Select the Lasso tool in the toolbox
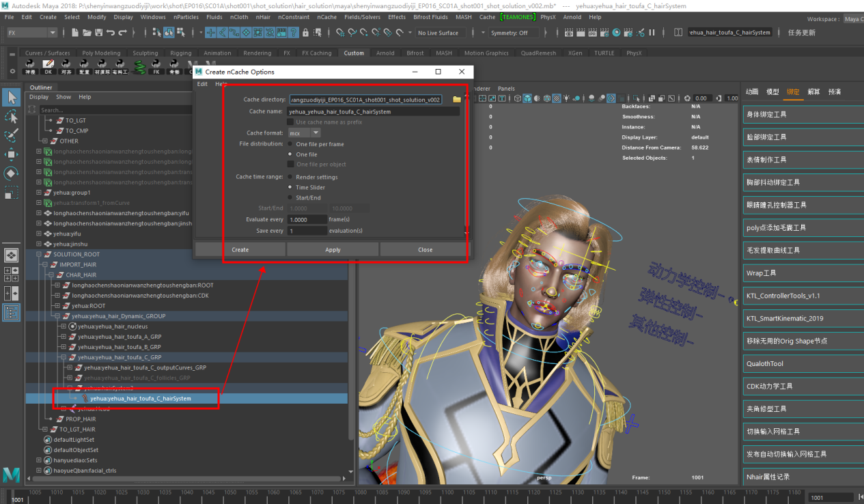The width and height of the screenshot is (864, 504). 11,117
